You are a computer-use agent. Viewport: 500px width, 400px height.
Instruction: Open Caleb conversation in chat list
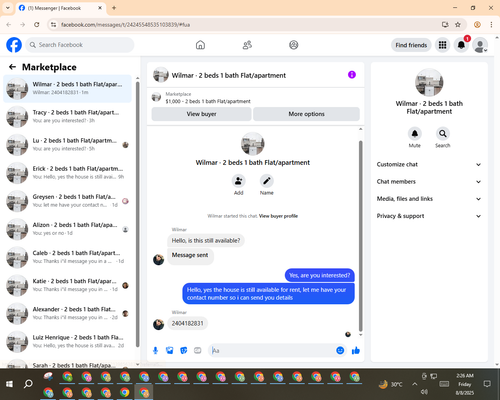67,257
